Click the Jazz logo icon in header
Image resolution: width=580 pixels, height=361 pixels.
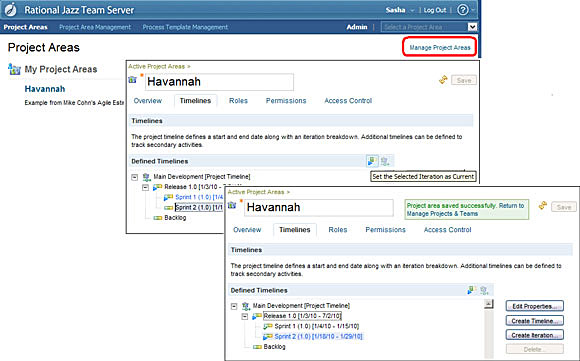(11, 10)
